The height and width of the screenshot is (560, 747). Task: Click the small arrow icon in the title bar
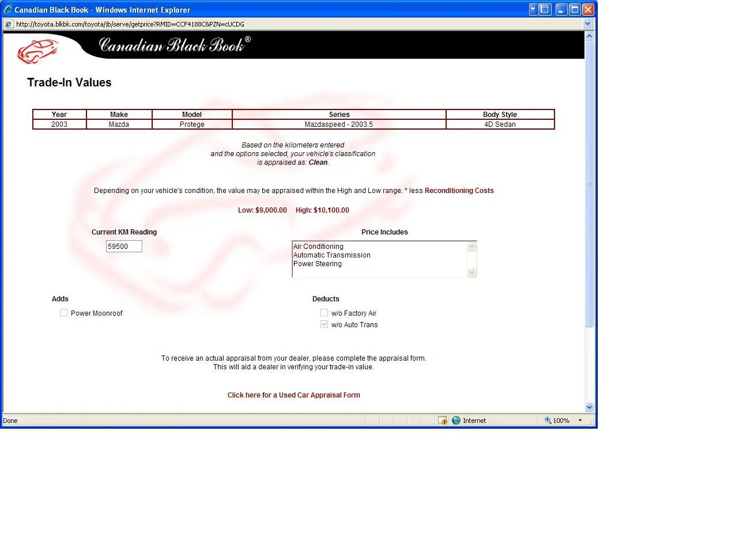[x=533, y=9]
